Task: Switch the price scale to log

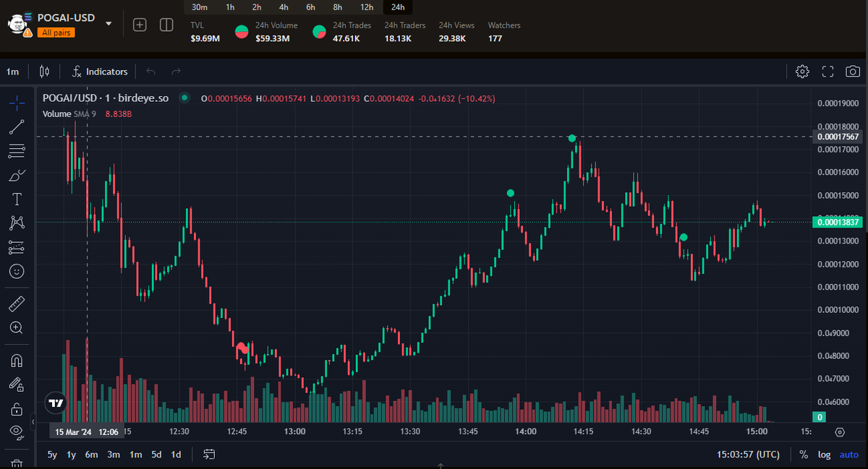Action: point(824,455)
